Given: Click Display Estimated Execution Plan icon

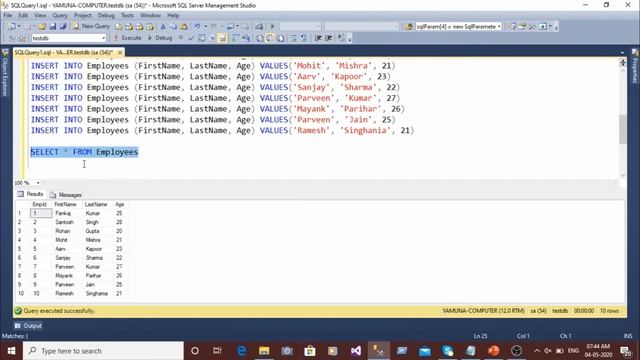Looking at the screenshot, I should tap(202, 38).
